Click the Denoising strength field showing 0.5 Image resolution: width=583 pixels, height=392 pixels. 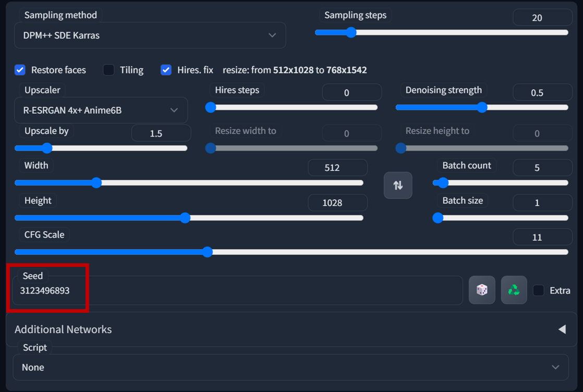click(x=542, y=92)
